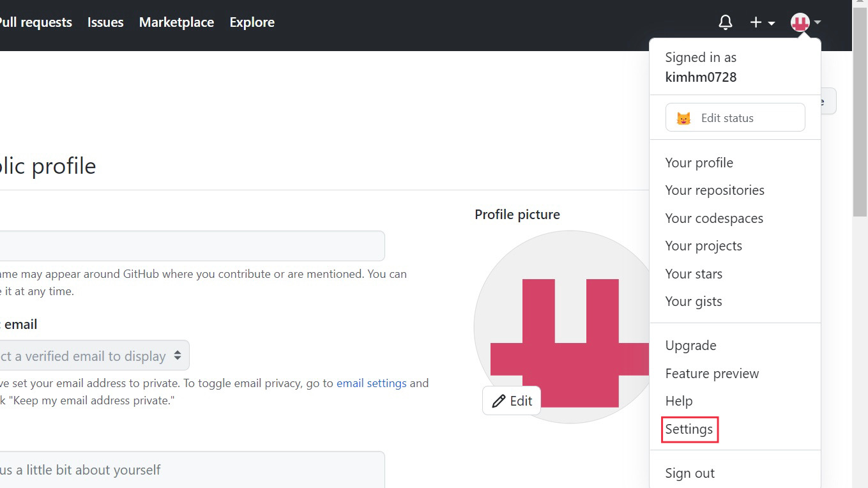This screenshot has height=488, width=868.
Task: Expand the verified email display dropdown
Action: [95, 355]
